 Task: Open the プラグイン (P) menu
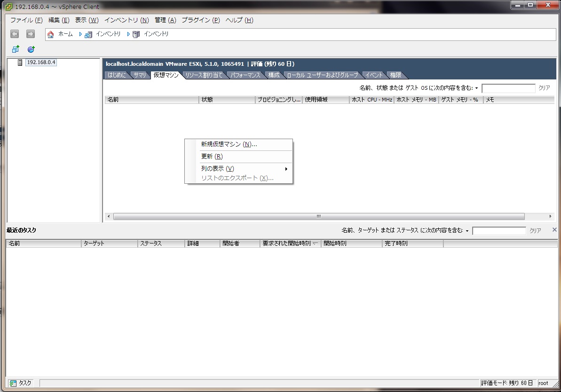201,20
